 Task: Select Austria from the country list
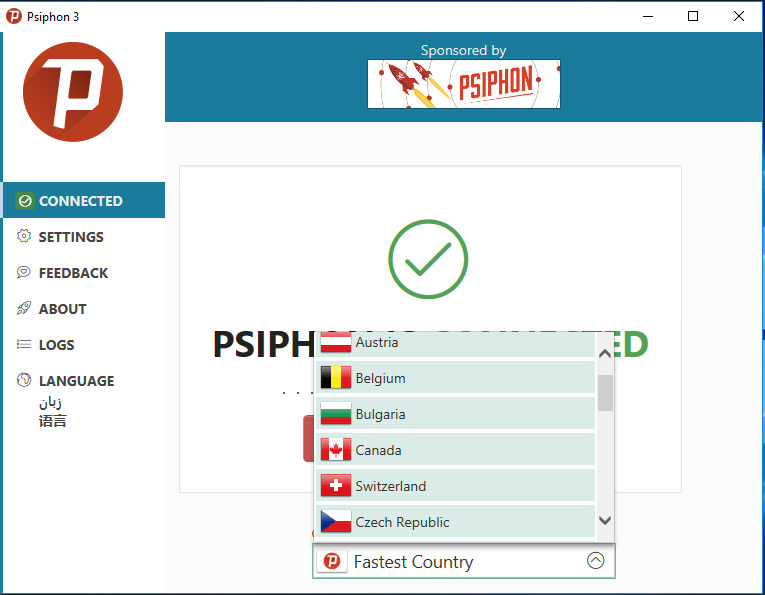click(x=455, y=344)
